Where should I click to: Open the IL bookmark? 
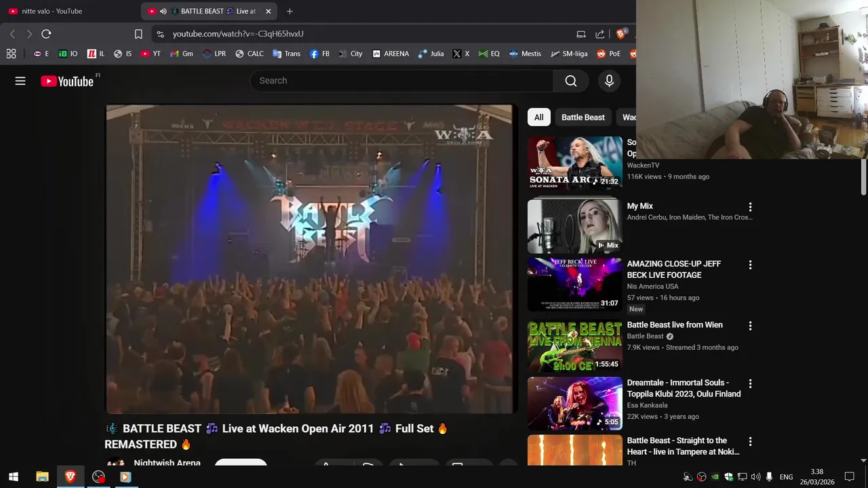point(96,54)
